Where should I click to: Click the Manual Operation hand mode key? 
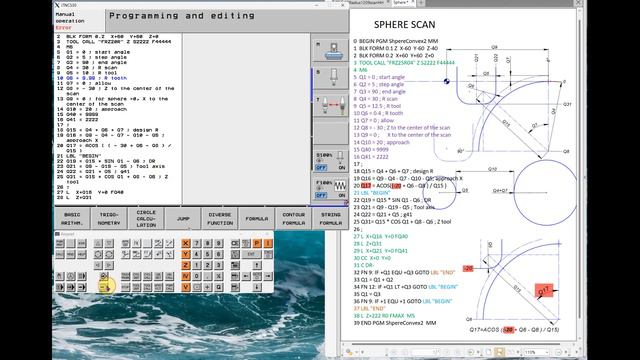click(60, 276)
